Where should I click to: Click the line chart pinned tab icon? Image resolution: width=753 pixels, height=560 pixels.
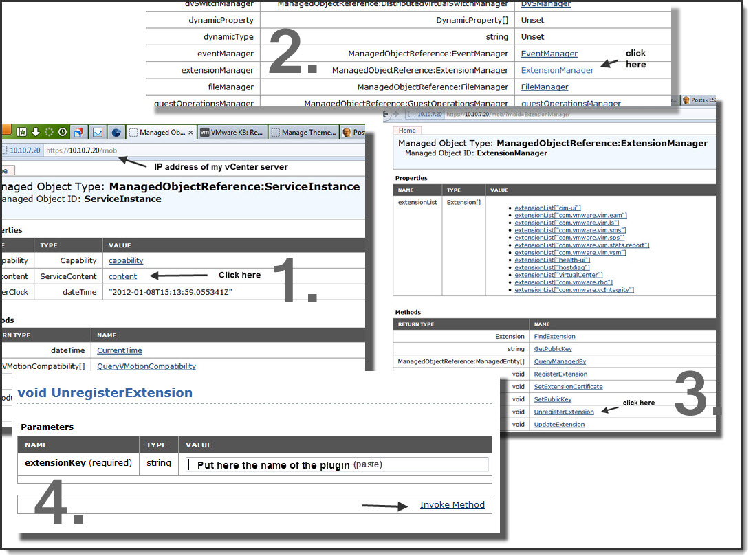[x=98, y=132]
